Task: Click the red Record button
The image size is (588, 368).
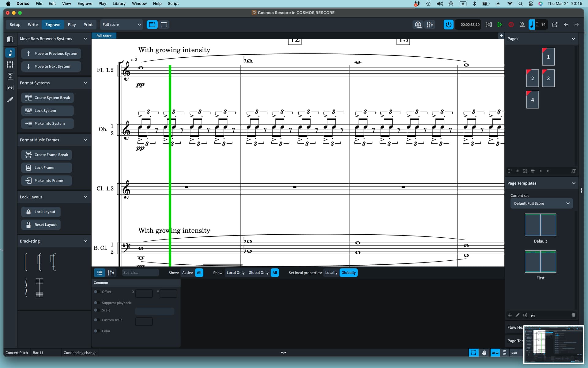Action: pos(511,25)
